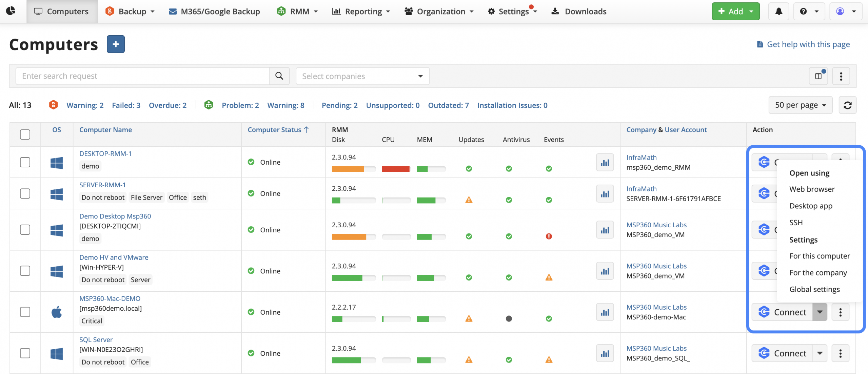The height and width of the screenshot is (374, 868).
Task: Refresh the computers list
Action: (x=847, y=105)
